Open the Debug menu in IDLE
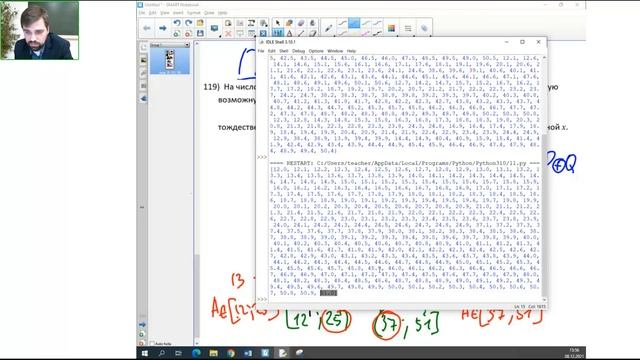 (298, 51)
